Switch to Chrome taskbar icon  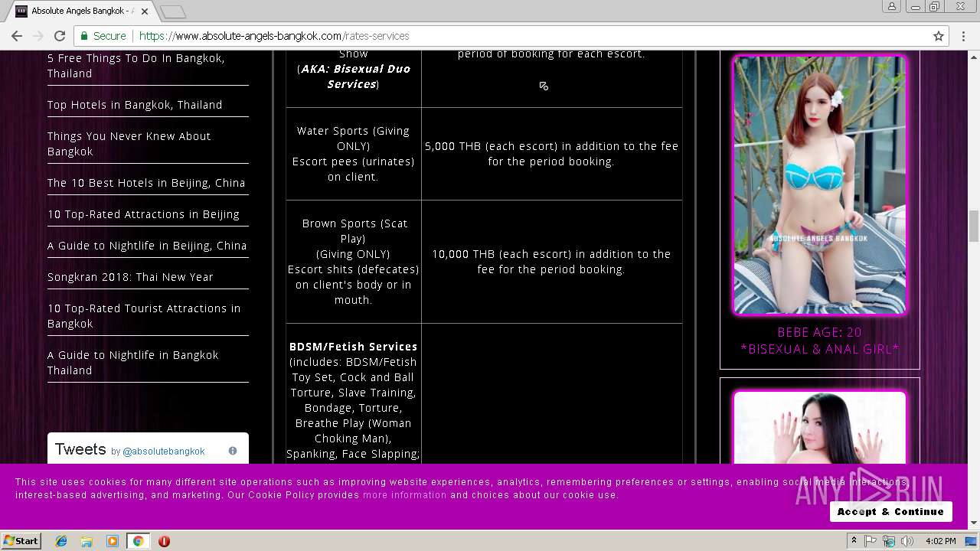coord(138,541)
